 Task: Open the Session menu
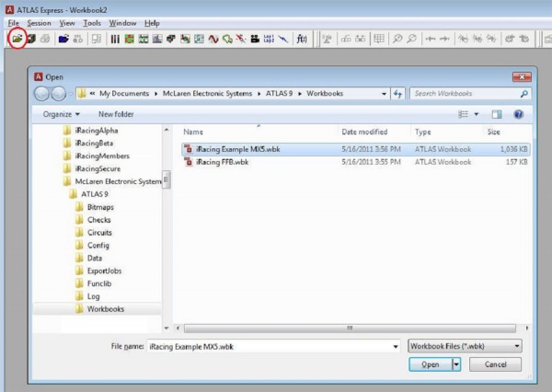click(x=39, y=22)
